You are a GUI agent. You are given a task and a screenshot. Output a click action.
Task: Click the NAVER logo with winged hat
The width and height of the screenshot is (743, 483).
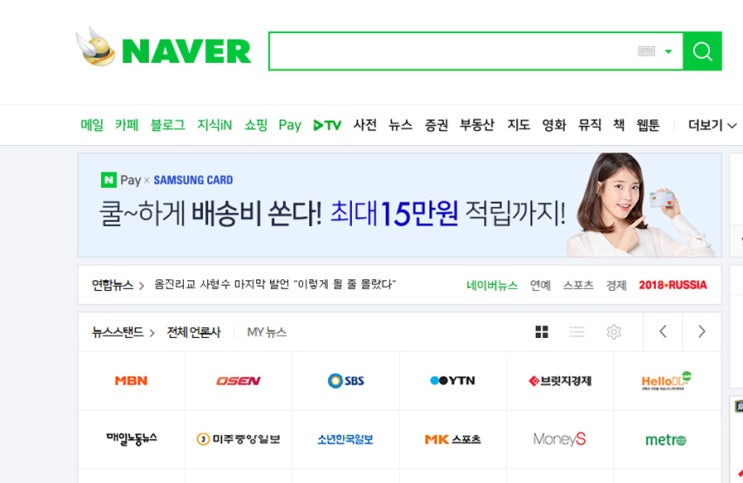tap(163, 47)
